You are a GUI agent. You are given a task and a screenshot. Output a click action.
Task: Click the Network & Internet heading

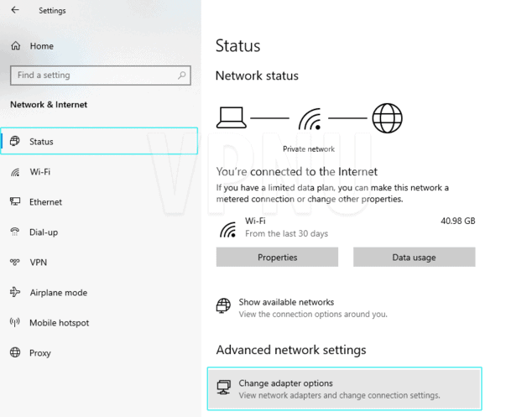tap(49, 105)
